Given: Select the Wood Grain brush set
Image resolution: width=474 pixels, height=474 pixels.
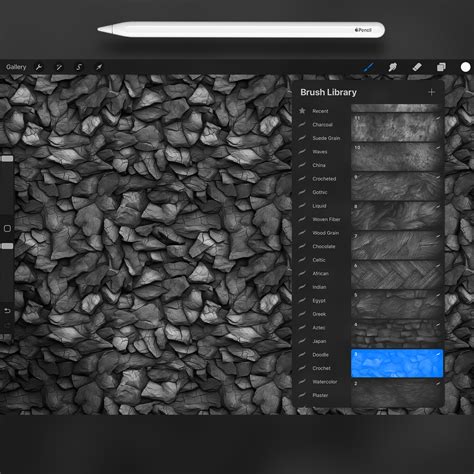Looking at the screenshot, I should [x=326, y=233].
